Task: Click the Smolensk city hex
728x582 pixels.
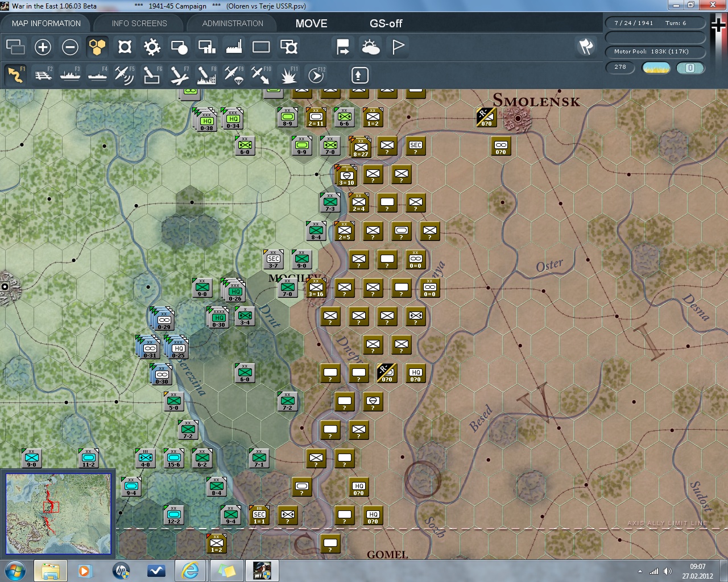Action: [x=519, y=119]
